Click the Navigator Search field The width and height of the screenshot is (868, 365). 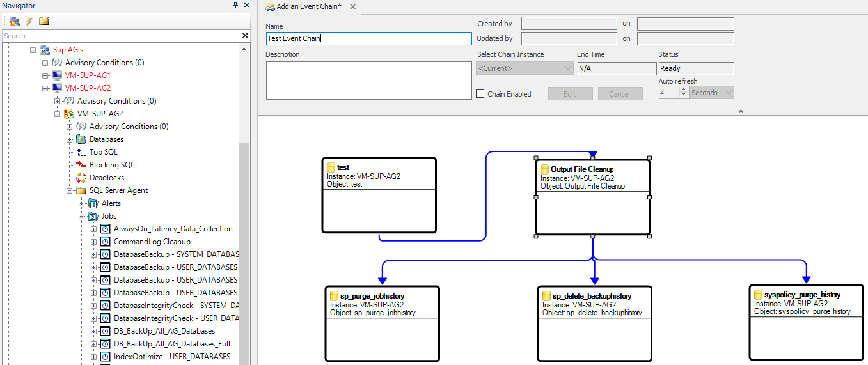point(122,36)
